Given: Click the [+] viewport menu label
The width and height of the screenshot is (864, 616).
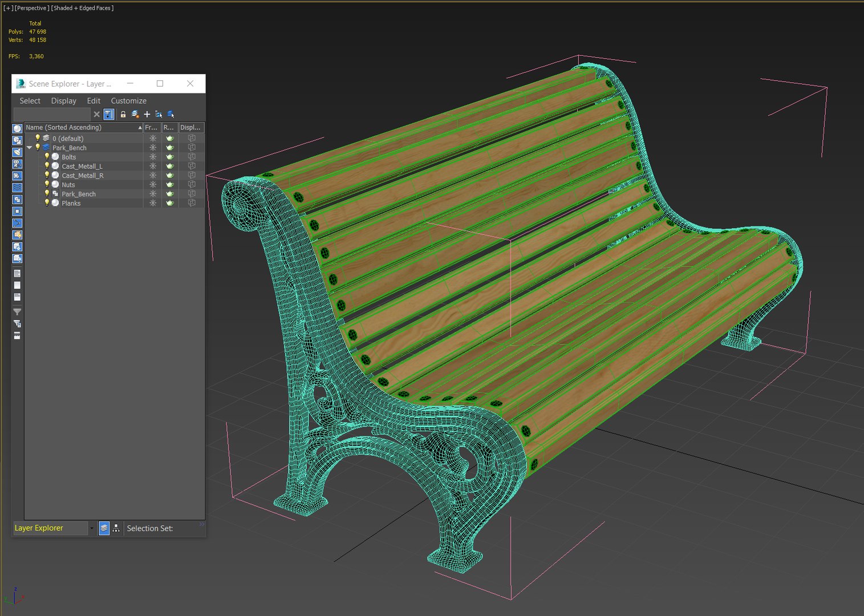Looking at the screenshot, I should (x=8, y=8).
